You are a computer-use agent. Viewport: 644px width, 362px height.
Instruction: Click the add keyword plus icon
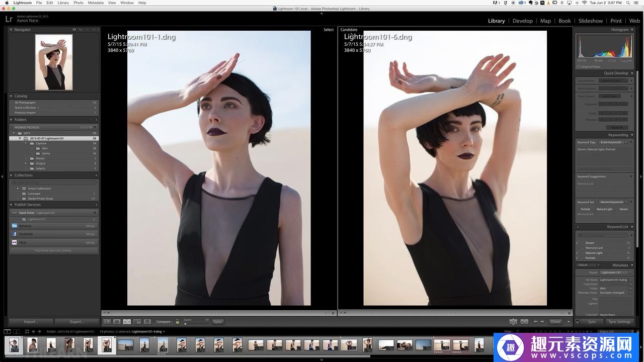pos(578,227)
